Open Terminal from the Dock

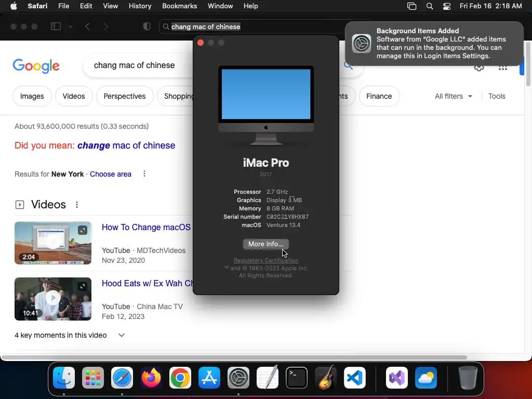tap(297, 378)
